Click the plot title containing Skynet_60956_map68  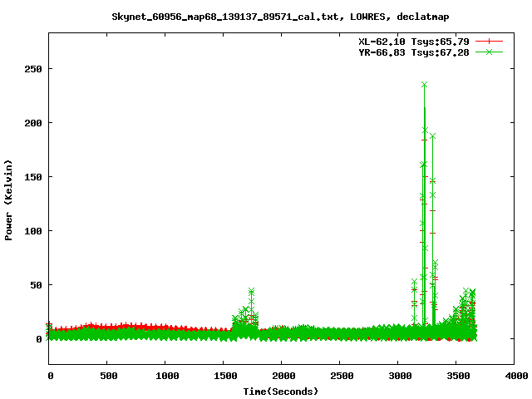pyautogui.click(x=266, y=16)
